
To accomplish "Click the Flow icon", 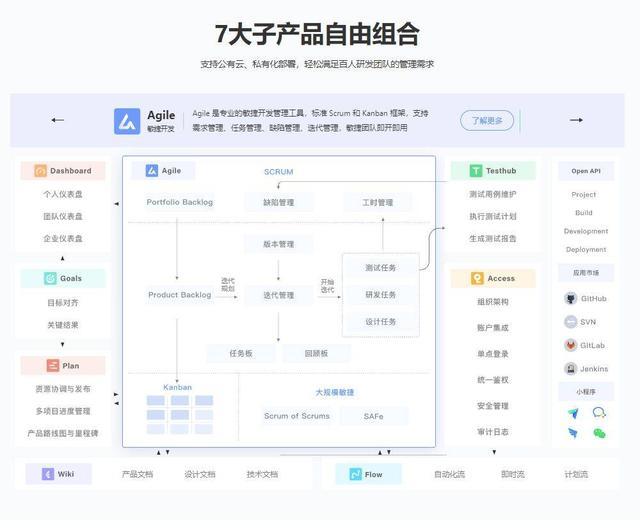I will (356, 474).
